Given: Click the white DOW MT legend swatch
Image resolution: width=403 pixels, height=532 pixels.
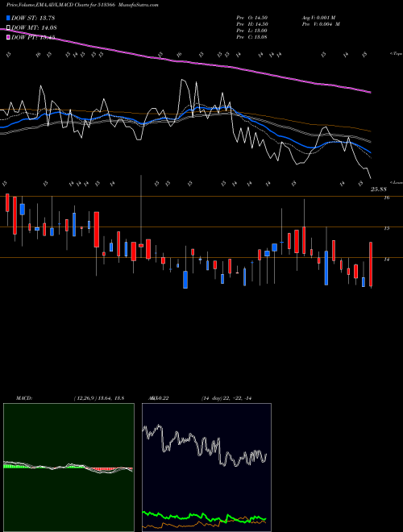Looking at the screenshot, I should point(8,28).
